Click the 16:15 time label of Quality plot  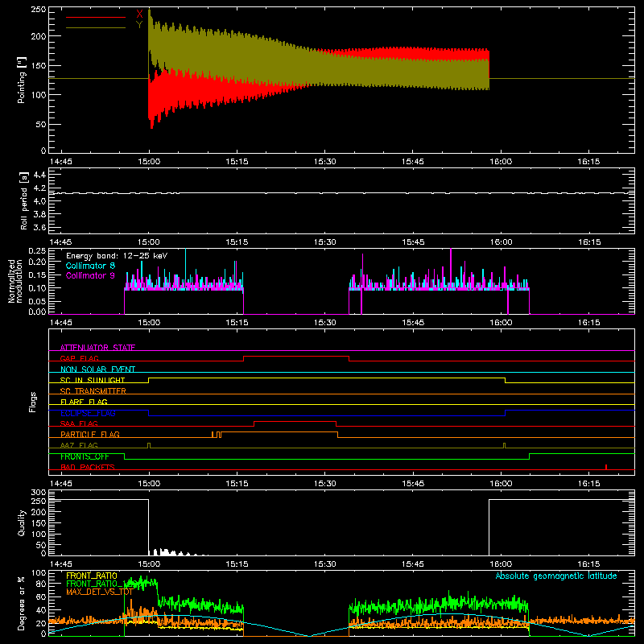pos(589,564)
